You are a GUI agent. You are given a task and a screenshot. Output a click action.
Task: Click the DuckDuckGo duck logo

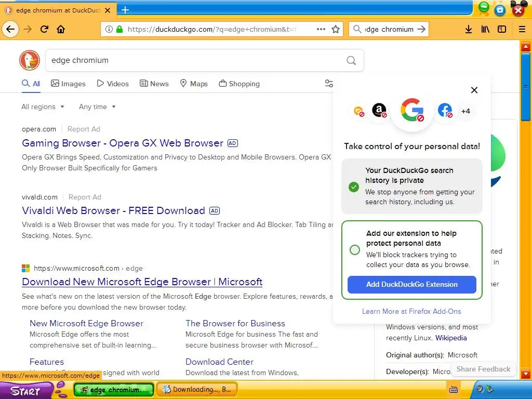(30, 60)
